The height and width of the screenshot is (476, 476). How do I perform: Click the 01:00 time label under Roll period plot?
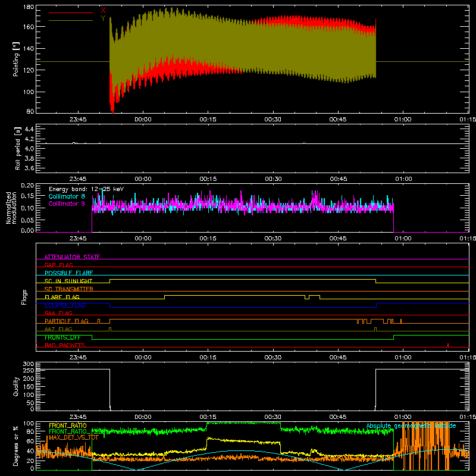pyautogui.click(x=403, y=179)
